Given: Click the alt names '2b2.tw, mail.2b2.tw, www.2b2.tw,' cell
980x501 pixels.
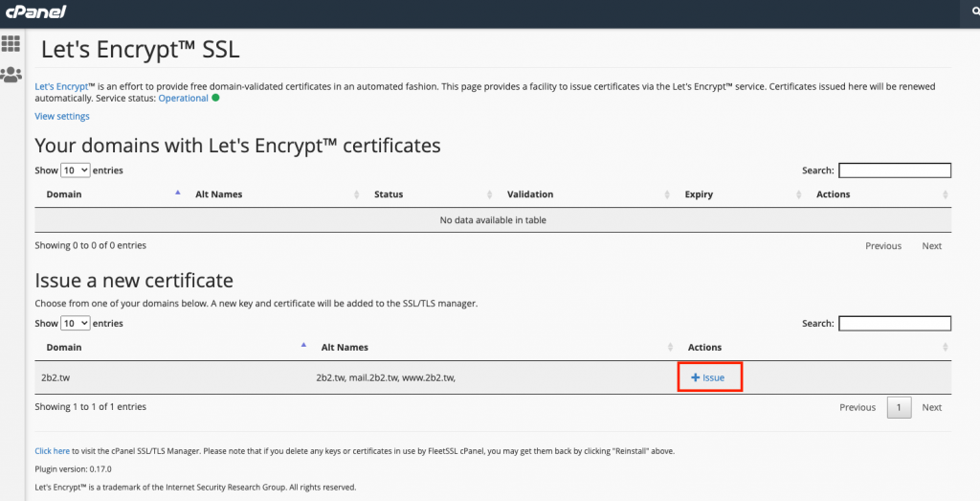Looking at the screenshot, I should [x=386, y=377].
